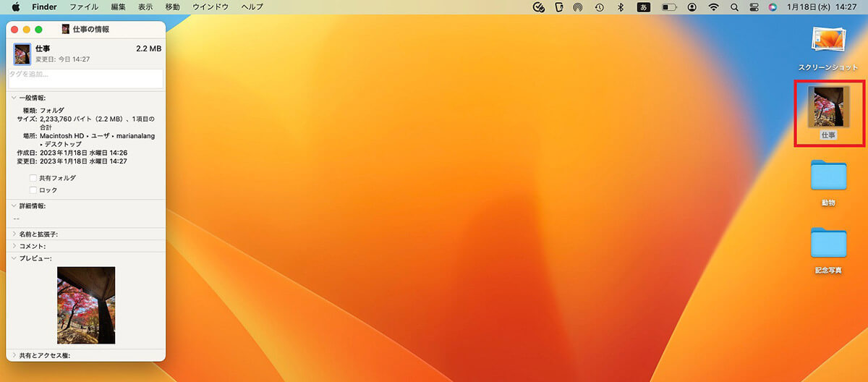The image size is (868, 382).
Task: Zoom the info window with green button
Action: tap(38, 29)
